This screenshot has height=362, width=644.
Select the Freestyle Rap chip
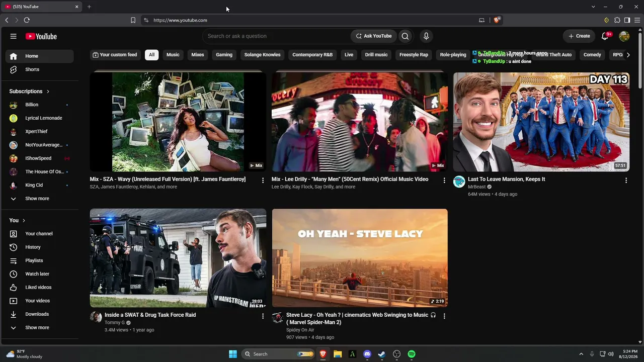tap(414, 55)
